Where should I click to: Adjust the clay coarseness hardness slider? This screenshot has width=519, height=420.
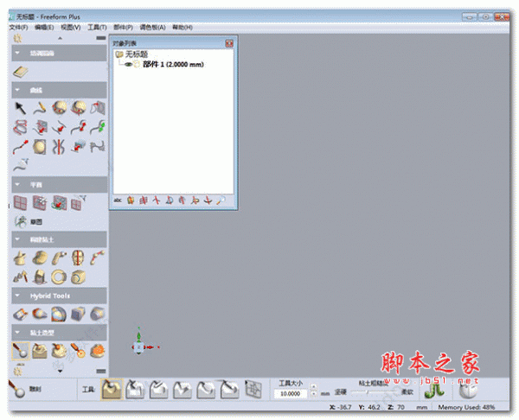click(374, 392)
